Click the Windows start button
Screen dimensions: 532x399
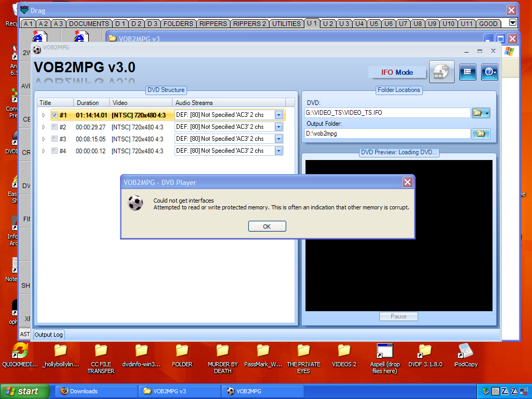[24, 391]
